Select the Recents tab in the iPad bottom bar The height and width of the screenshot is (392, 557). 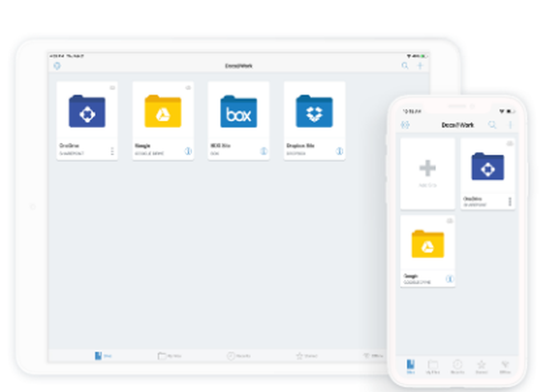(239, 355)
